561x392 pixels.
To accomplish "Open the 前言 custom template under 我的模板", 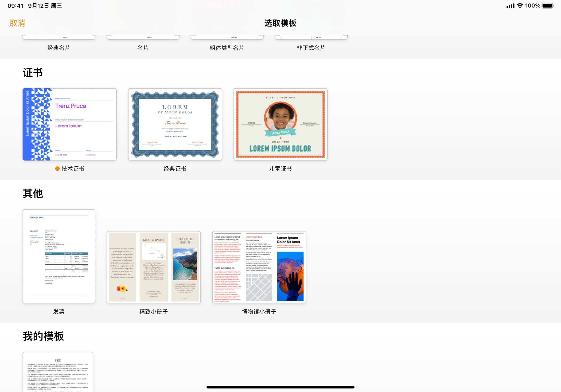I will 58,372.
